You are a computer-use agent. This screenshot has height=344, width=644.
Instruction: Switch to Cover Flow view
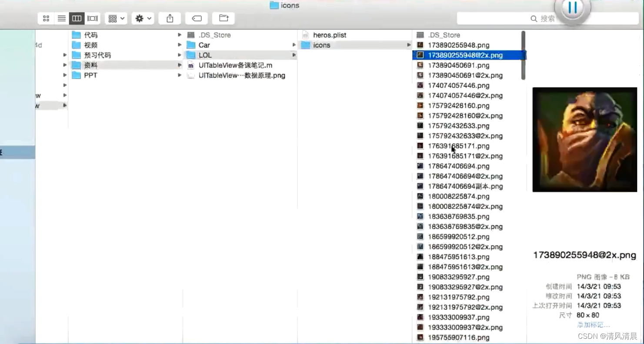pos(92,18)
